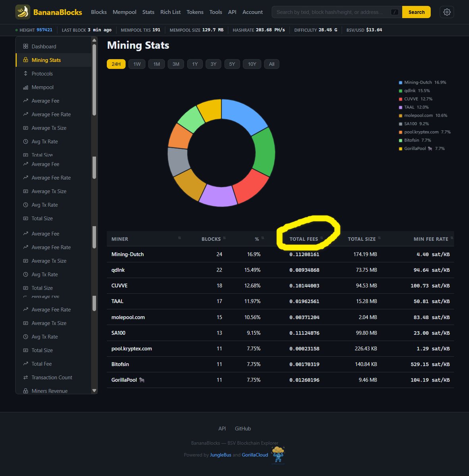Image resolution: width=469 pixels, height=476 pixels.
Task: Click Mining-Dutch blue legend swatch
Action: pyautogui.click(x=400, y=83)
